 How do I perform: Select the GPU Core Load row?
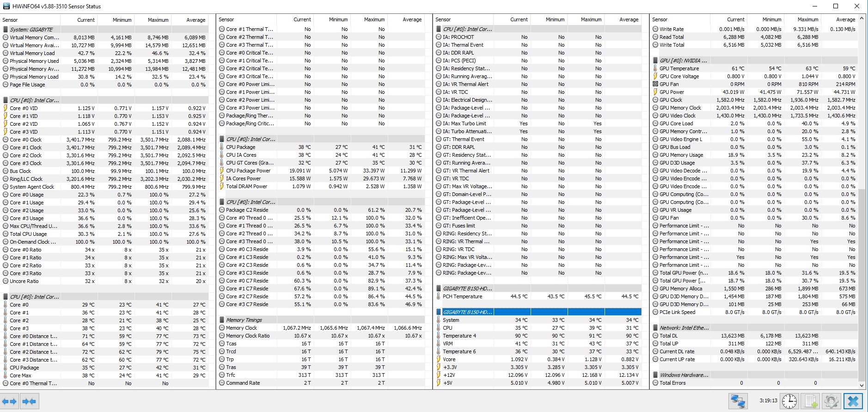click(676, 123)
